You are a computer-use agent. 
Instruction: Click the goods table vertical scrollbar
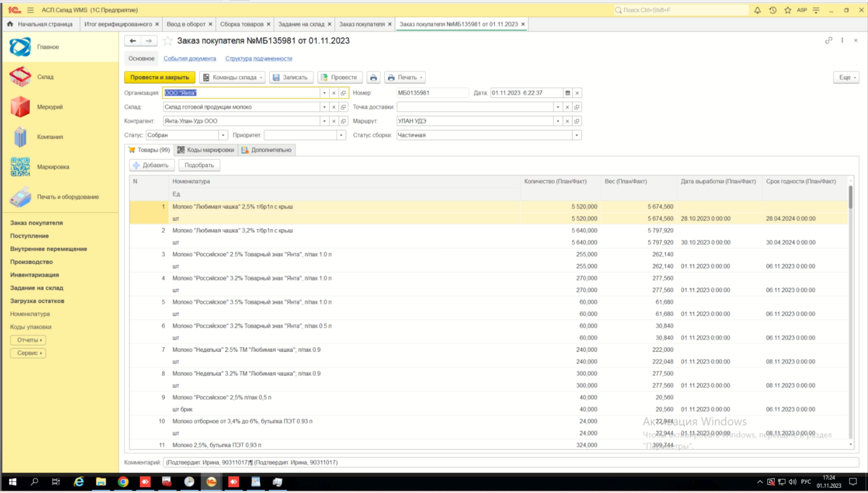tap(850, 312)
